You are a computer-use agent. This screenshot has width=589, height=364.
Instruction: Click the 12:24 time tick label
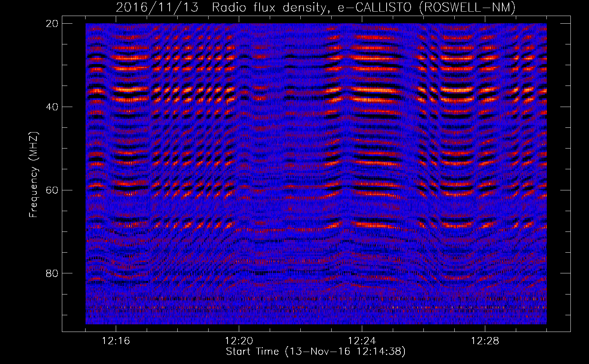coord(362,341)
